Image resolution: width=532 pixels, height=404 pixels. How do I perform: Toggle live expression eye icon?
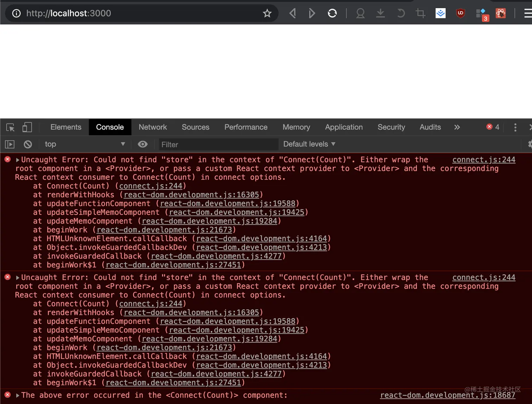tap(142, 144)
